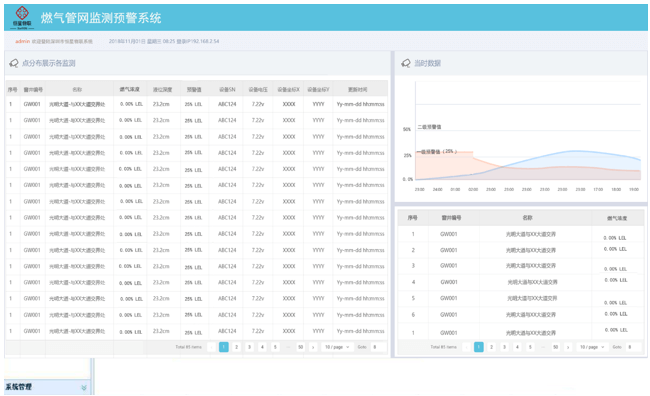Click 预警值 column header
The height and width of the screenshot is (396, 650).
194,90
